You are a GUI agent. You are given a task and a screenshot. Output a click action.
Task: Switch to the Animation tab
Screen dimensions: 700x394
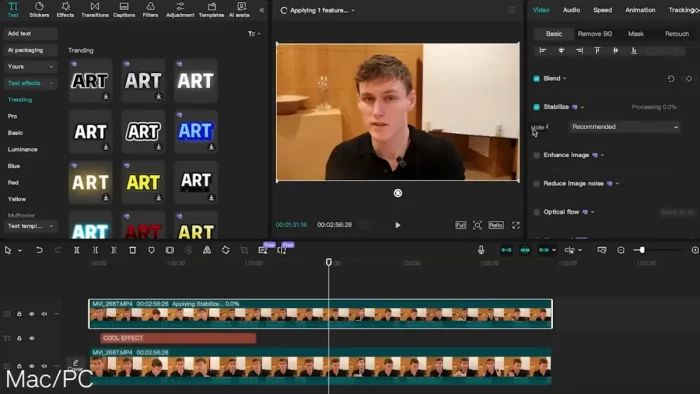640,10
